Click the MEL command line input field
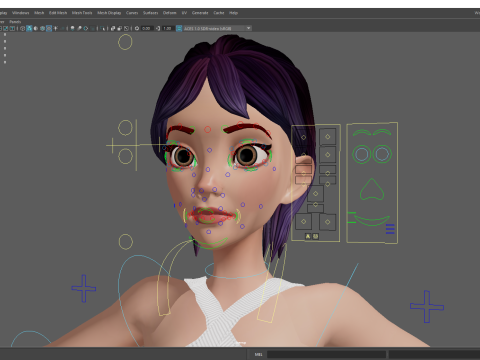480x360 pixels. (326, 354)
